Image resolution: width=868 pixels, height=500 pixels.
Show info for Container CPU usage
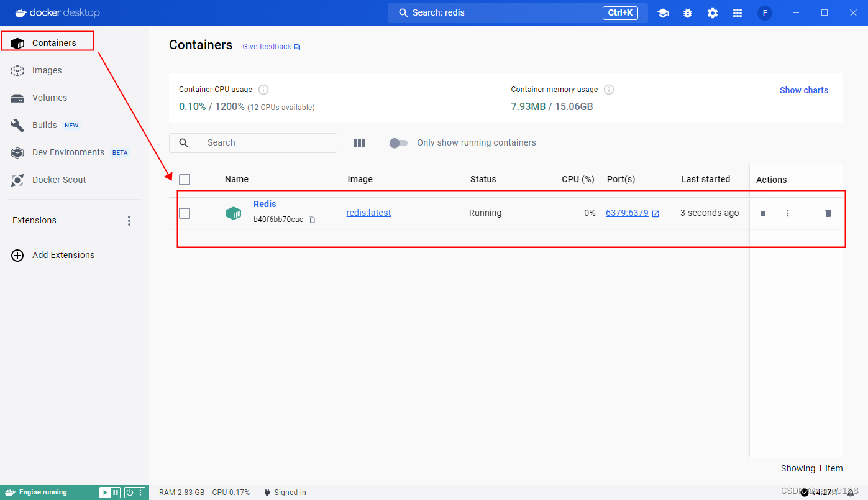click(x=263, y=90)
